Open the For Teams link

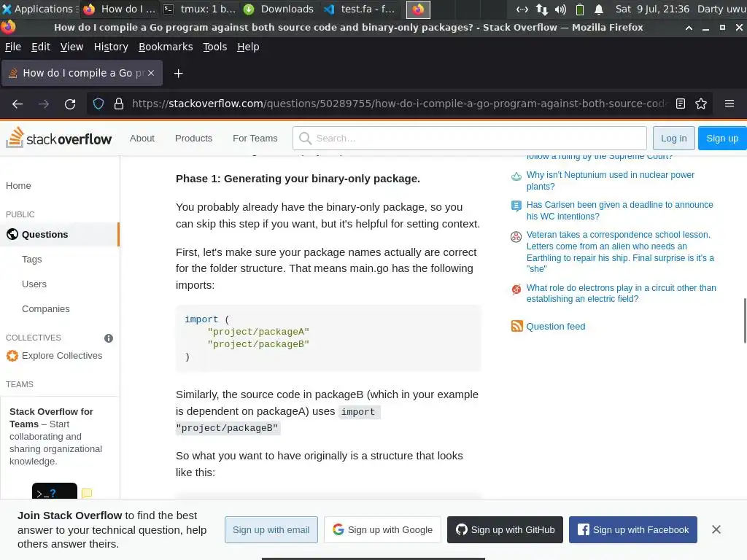tap(255, 138)
